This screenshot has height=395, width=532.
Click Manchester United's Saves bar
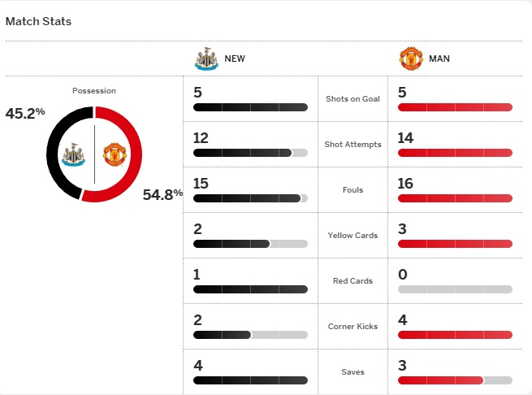[455, 380]
